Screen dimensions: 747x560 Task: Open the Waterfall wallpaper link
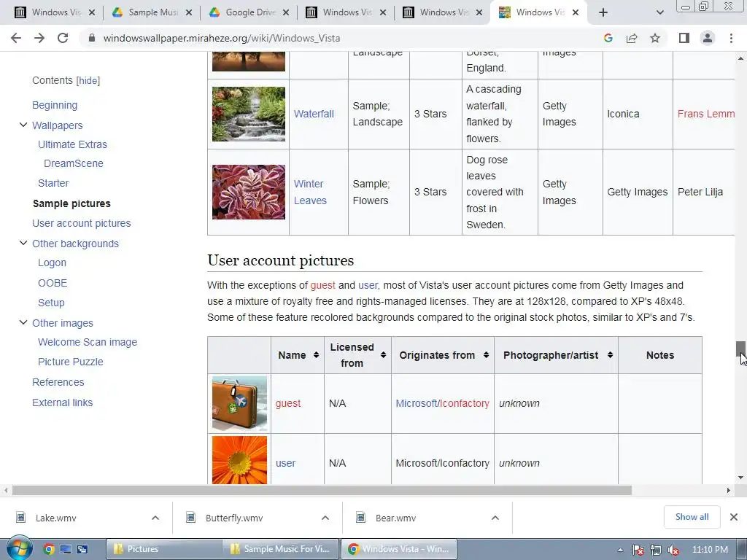coord(314,114)
